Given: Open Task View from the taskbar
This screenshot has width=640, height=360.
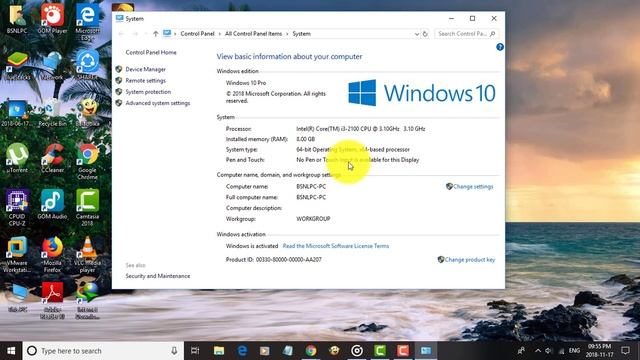Looking at the screenshot, I should tap(195, 351).
